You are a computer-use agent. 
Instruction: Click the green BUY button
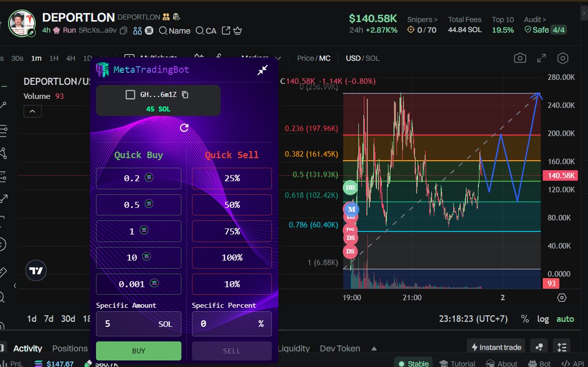pos(139,351)
